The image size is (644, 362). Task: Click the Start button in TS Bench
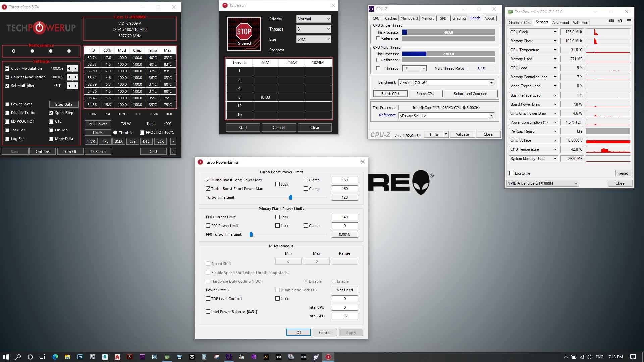click(x=243, y=128)
